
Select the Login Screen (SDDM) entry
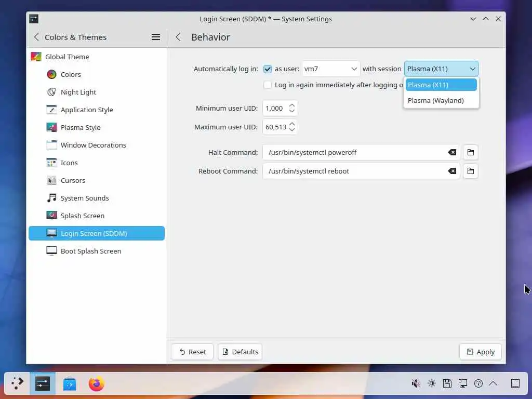[96, 233]
